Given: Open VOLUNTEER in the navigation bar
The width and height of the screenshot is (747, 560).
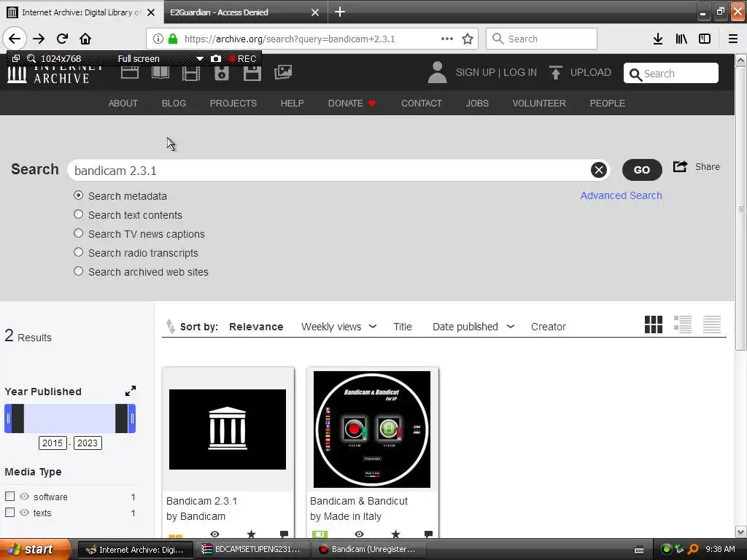Looking at the screenshot, I should pos(539,104).
